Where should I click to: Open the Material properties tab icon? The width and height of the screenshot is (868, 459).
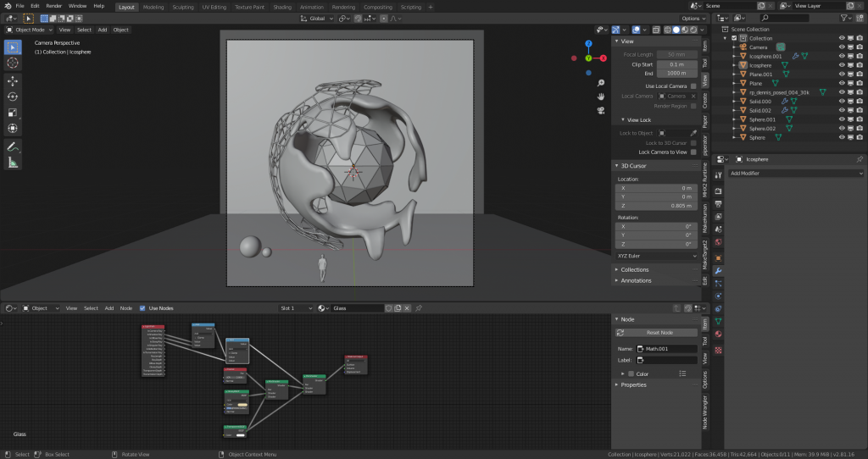718,334
